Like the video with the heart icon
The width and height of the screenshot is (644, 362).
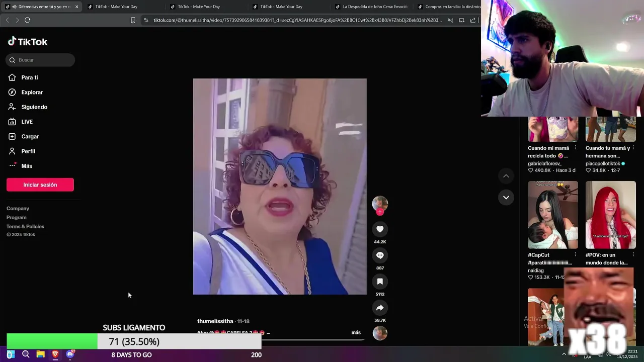tap(380, 229)
